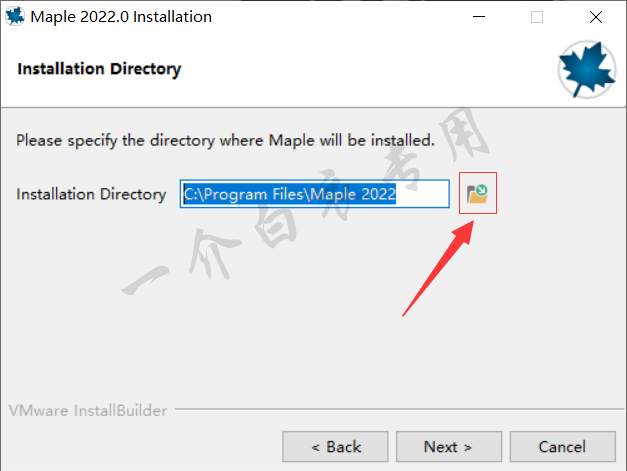
Task: Minimize the Maple installer window
Action: coord(479,17)
